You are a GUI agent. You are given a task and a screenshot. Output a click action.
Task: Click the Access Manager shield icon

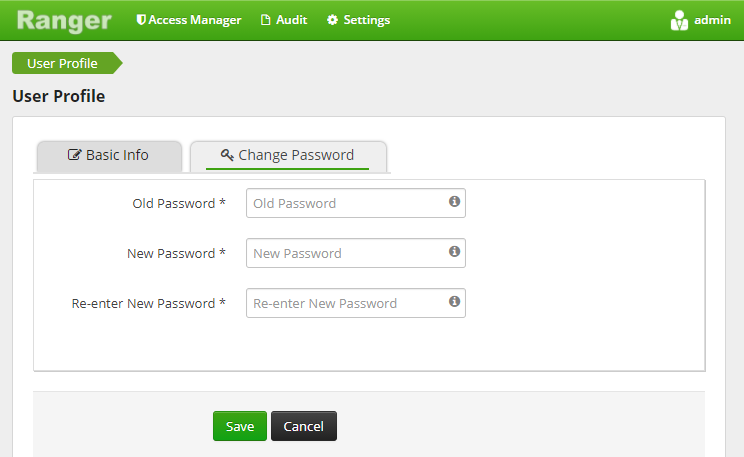141,19
